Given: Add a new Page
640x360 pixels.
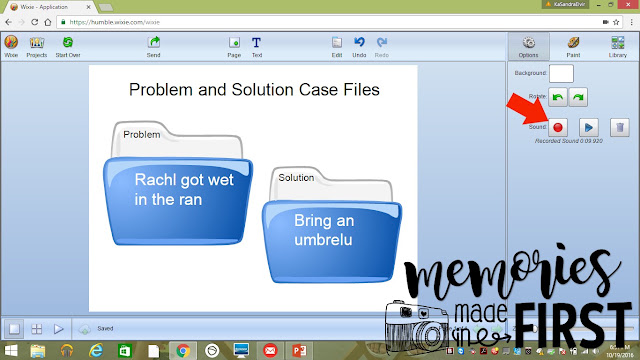Looking at the screenshot, I should tap(234, 47).
